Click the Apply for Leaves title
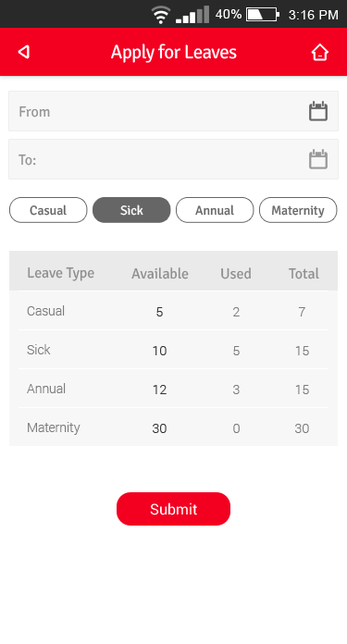 click(x=174, y=53)
